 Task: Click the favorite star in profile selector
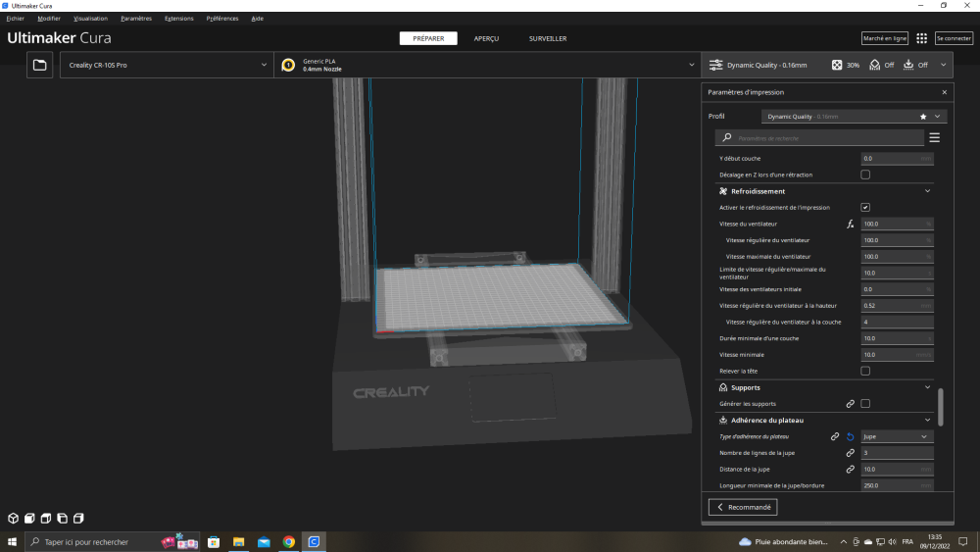point(922,117)
